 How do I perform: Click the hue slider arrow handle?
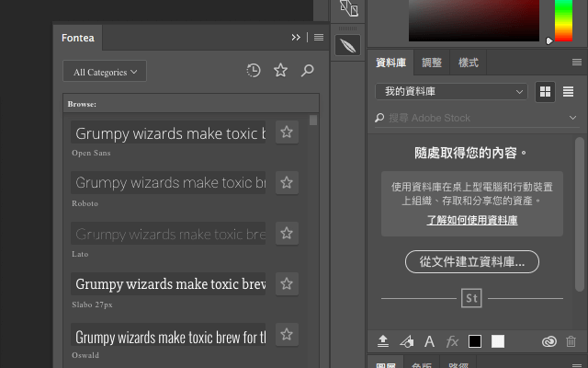(549, 40)
